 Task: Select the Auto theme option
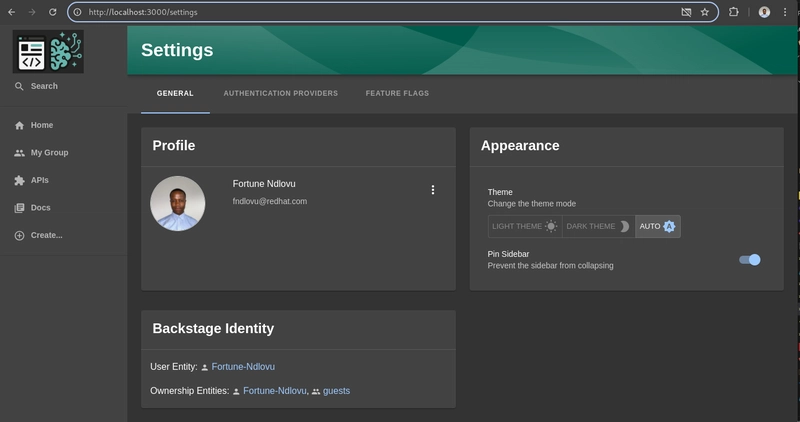658,226
